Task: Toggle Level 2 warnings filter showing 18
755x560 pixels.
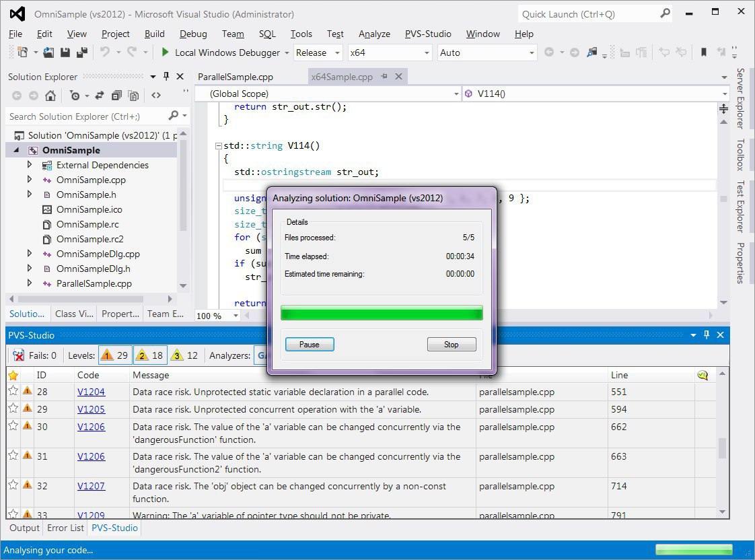Action: coord(149,355)
